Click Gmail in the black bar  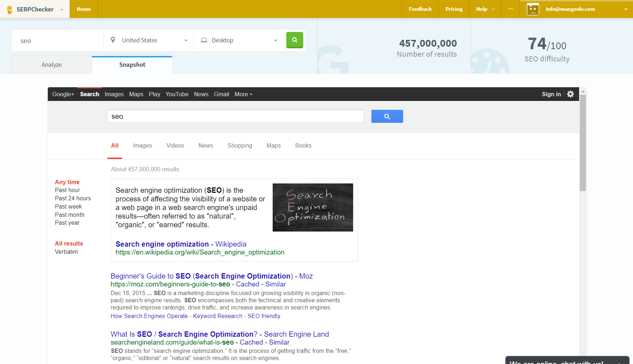(x=221, y=94)
